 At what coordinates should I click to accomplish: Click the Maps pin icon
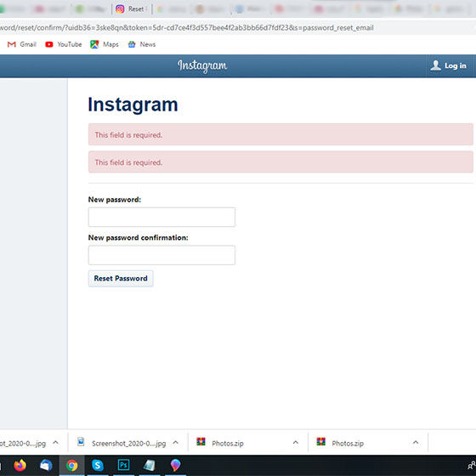click(94, 44)
